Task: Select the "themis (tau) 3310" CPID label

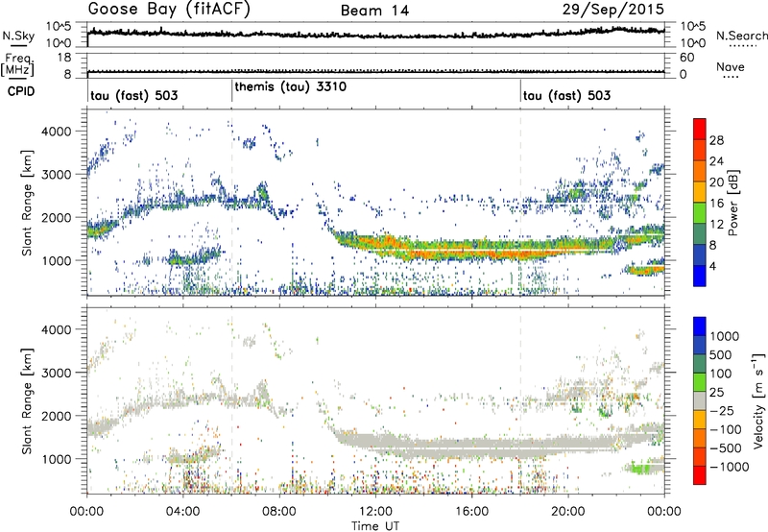Action: pyautogui.click(x=291, y=86)
